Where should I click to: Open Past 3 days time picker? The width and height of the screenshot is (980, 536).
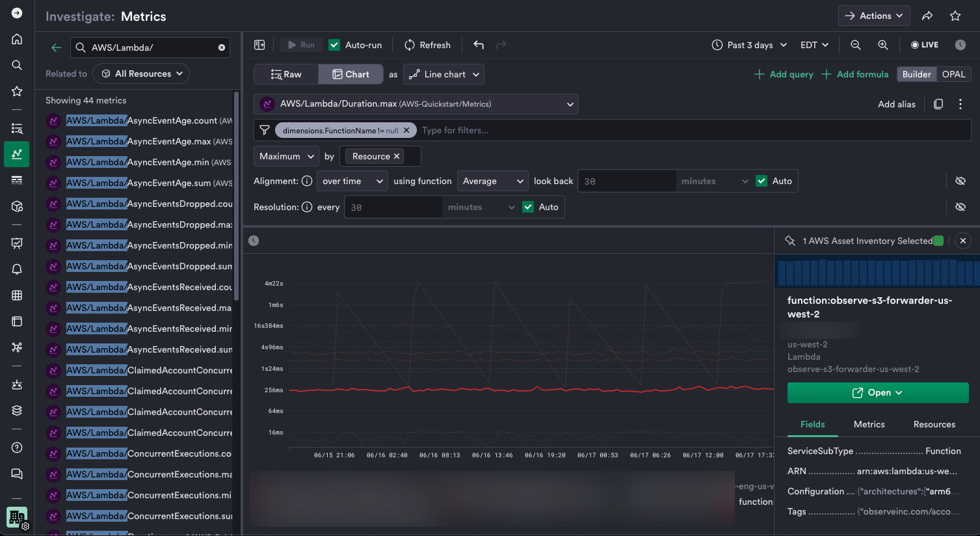750,45
